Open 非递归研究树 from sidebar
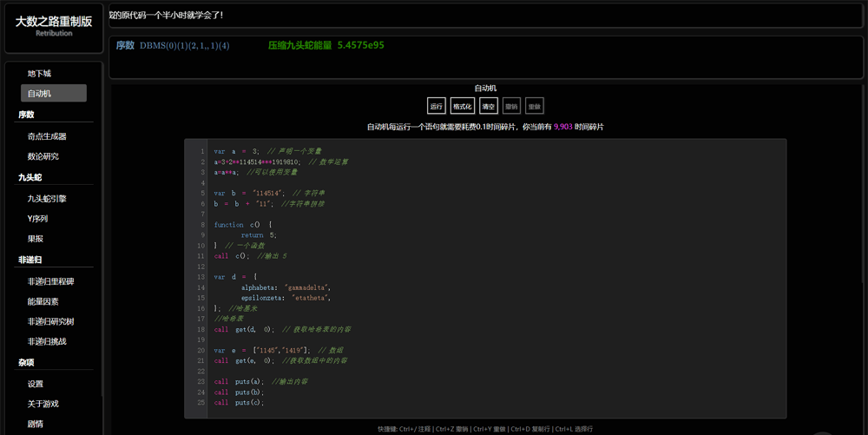This screenshot has width=868, height=435. [53, 321]
